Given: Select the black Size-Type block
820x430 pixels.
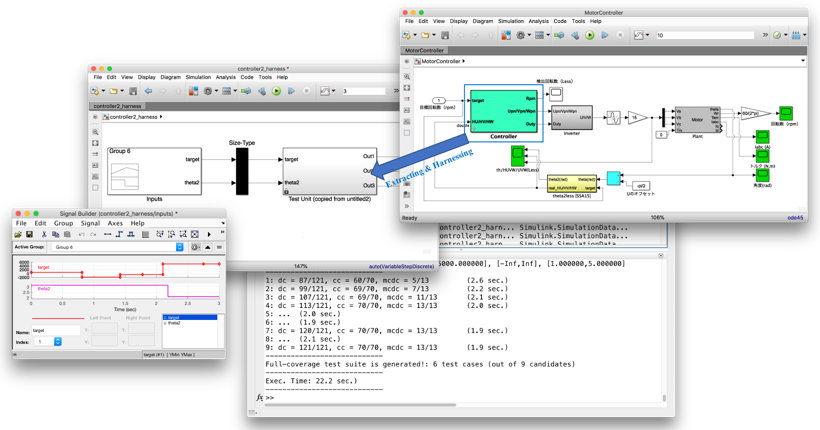Looking at the screenshot, I should pyautogui.click(x=242, y=171).
